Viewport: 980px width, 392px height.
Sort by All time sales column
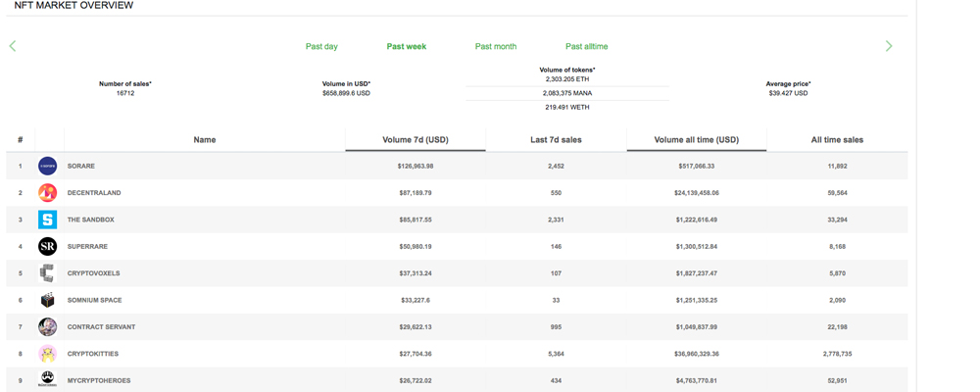[x=837, y=140]
